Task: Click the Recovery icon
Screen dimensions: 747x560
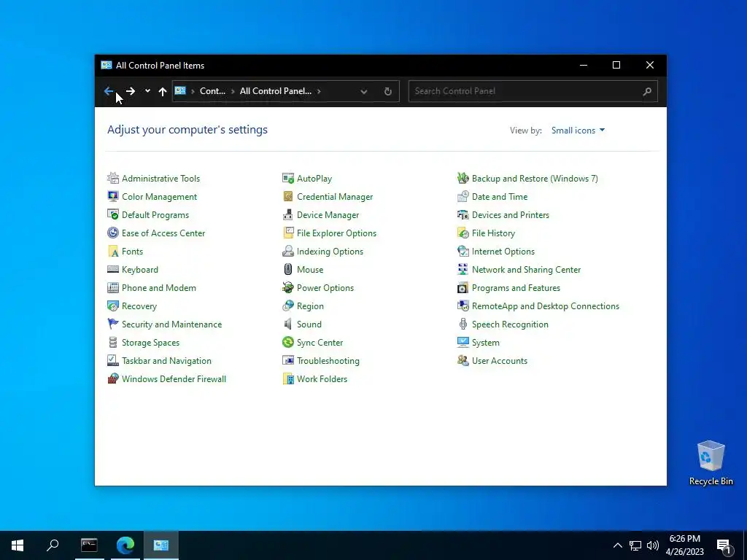Action: 113,306
